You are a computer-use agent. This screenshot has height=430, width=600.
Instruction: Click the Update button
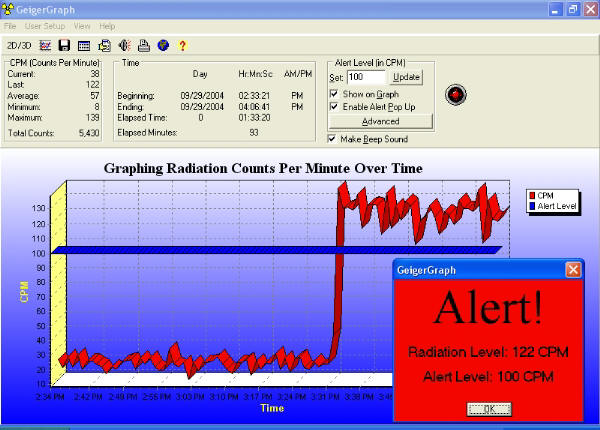[x=406, y=77]
